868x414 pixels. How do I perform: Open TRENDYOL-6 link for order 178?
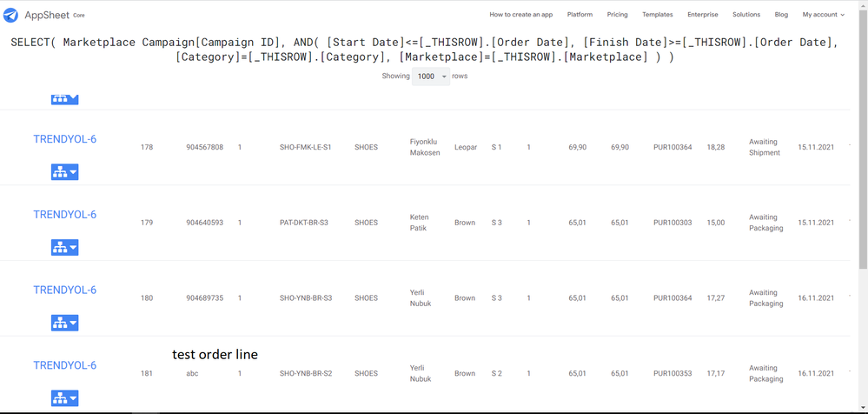pos(65,139)
